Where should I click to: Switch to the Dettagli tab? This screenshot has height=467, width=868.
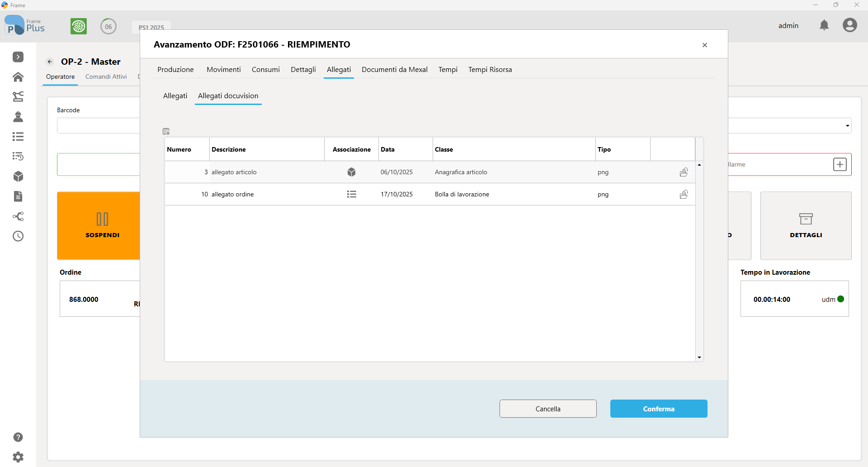303,69
